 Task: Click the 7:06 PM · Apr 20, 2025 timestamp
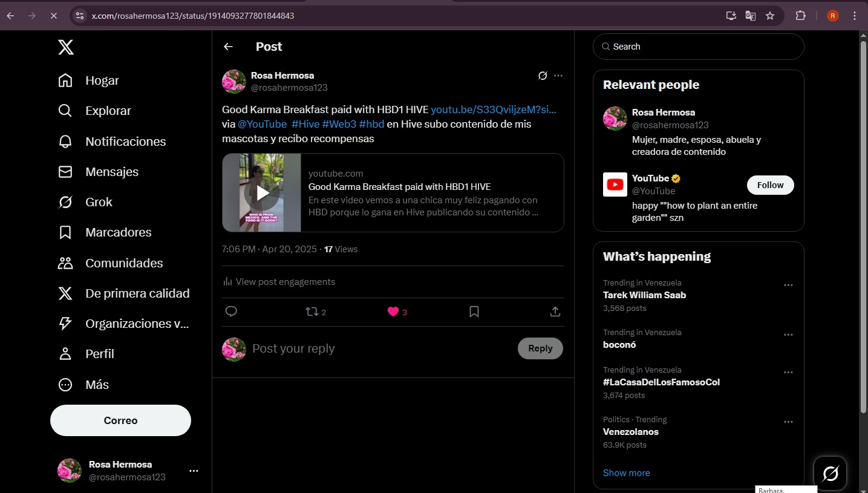[269, 249]
